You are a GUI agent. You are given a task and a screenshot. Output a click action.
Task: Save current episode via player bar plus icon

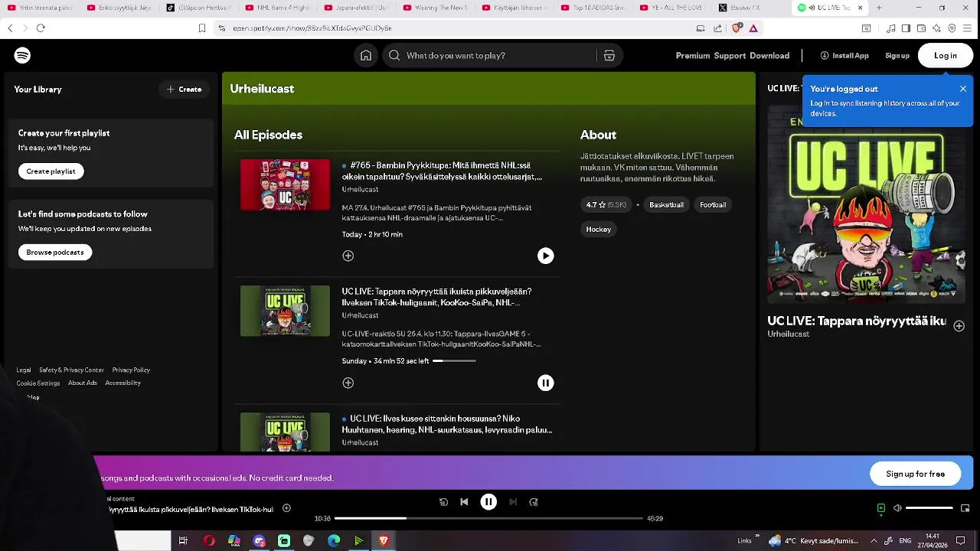pyautogui.click(x=286, y=508)
